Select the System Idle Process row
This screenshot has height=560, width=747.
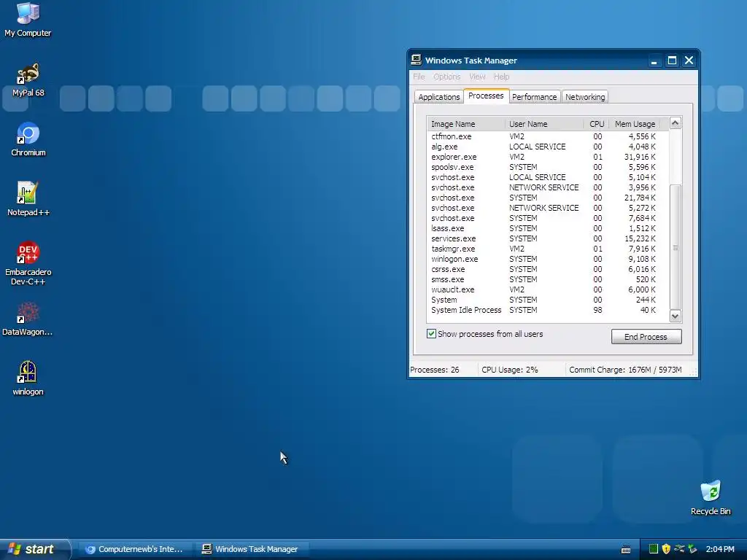548,310
